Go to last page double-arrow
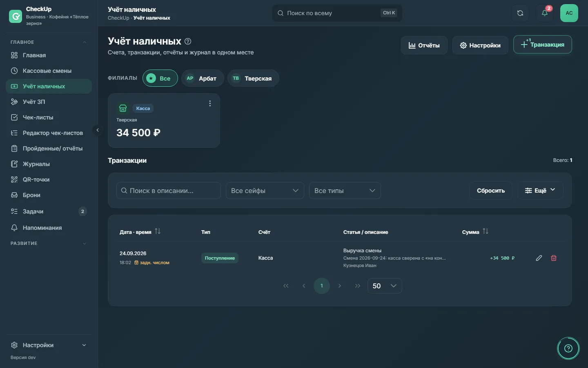This screenshot has height=368, width=588. tap(358, 286)
